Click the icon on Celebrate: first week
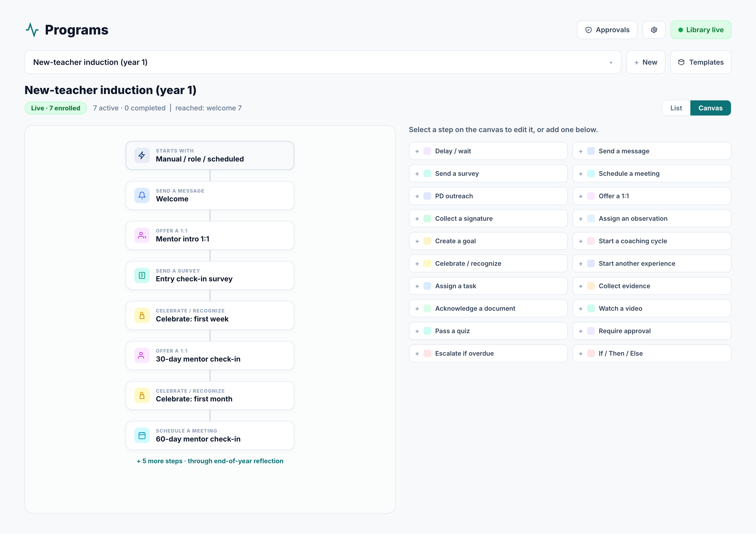 tap(142, 316)
